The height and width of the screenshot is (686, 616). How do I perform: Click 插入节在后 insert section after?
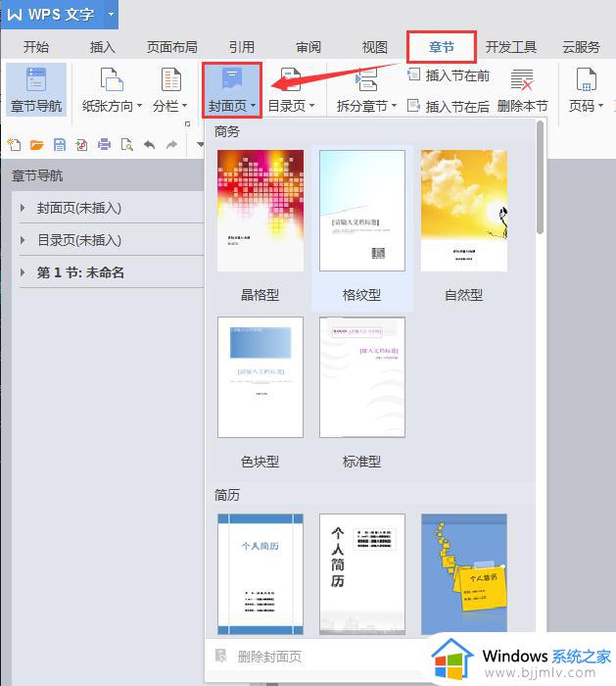pos(449,106)
